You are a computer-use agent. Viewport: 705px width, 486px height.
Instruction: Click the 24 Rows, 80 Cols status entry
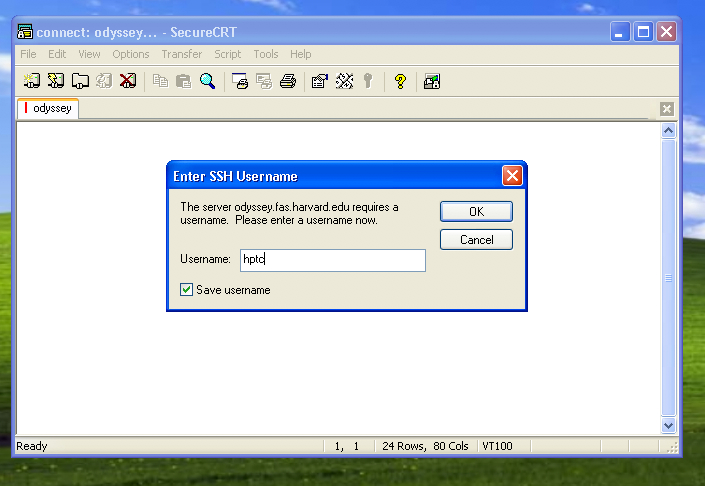click(x=425, y=446)
